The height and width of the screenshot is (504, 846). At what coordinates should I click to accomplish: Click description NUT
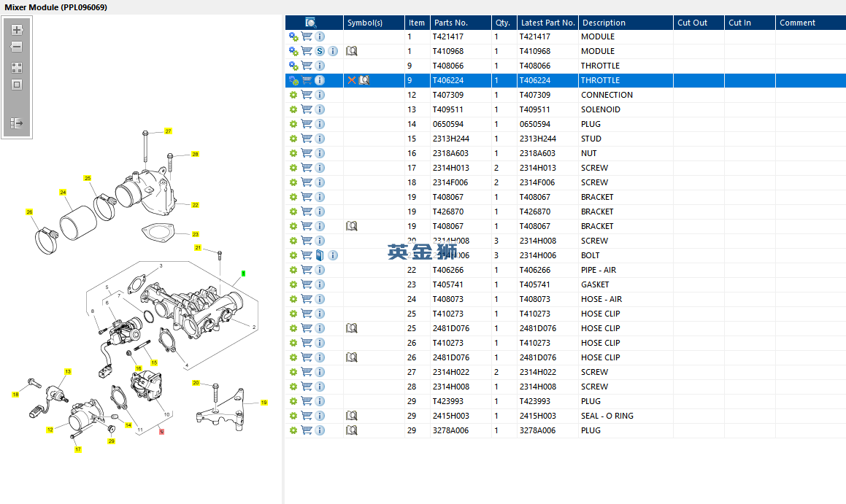coord(588,153)
